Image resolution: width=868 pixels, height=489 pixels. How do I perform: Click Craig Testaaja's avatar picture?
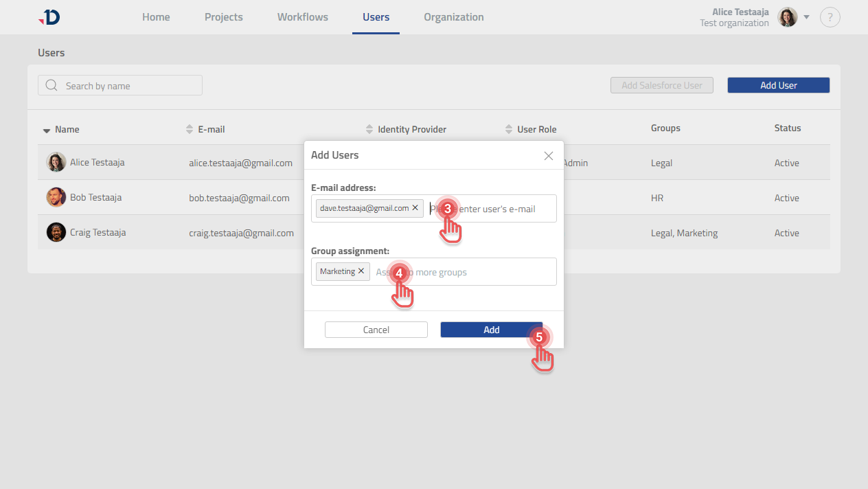[x=56, y=232]
